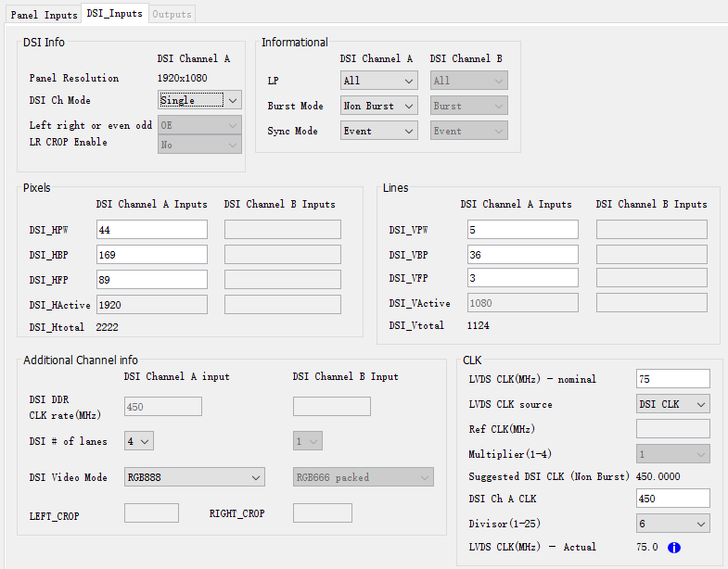Click the Channel A DSI DDR CLK rate field
Screen dimensions: 728x569
163,407
